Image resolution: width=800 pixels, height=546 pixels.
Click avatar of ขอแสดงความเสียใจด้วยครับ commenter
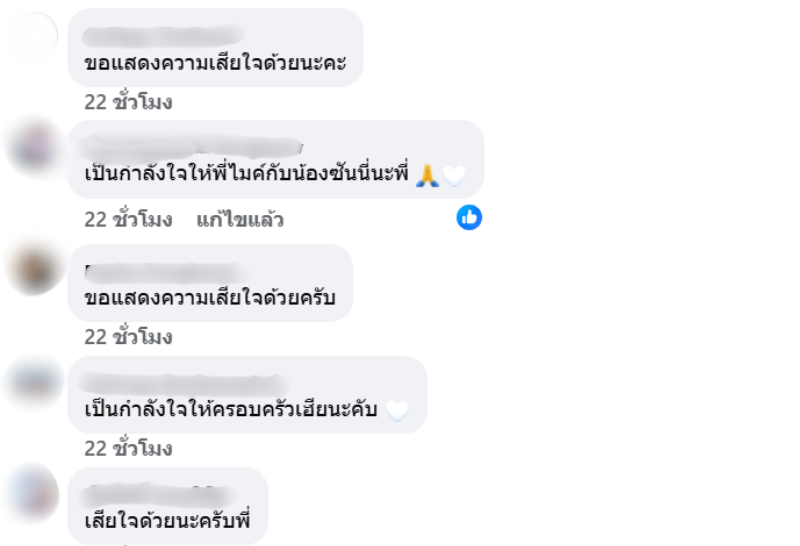pos(33,270)
